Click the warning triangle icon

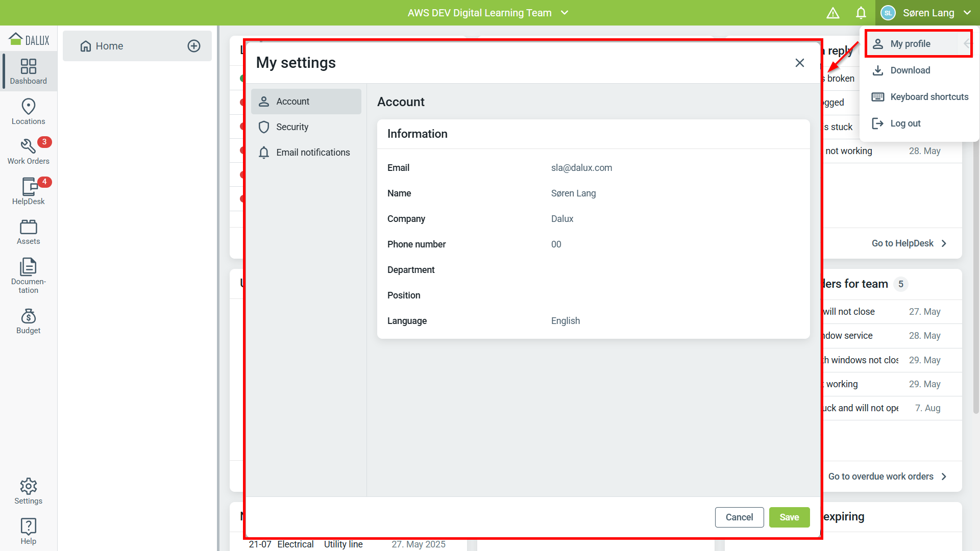832,13
